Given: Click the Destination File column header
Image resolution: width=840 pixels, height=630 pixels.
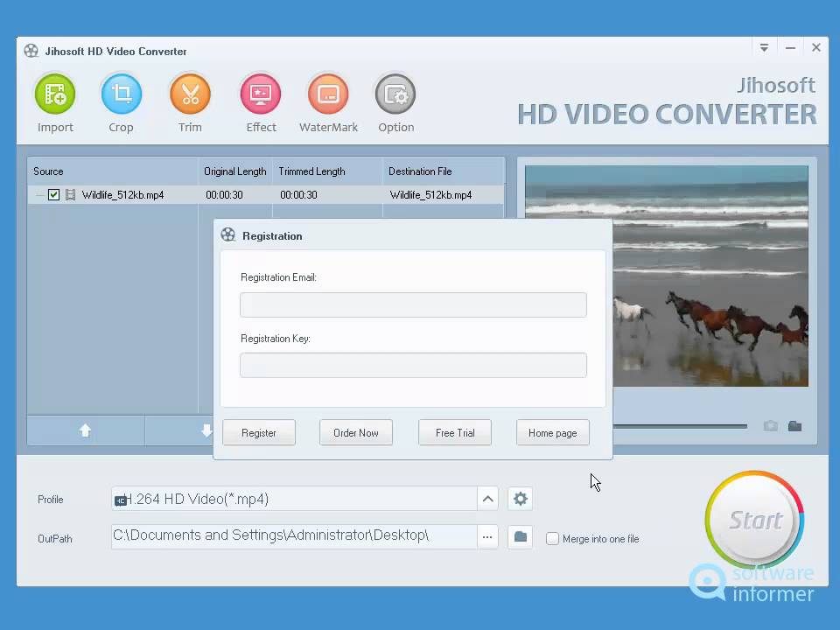Looking at the screenshot, I should pyautogui.click(x=444, y=171).
